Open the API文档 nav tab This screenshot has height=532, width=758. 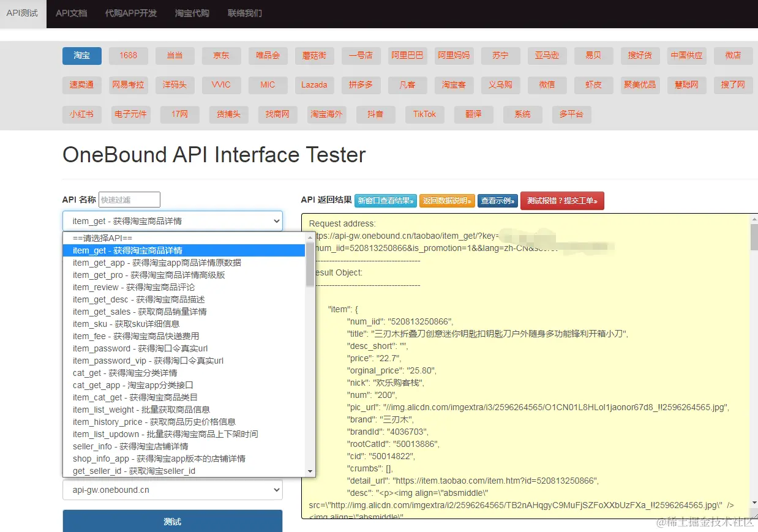click(71, 13)
